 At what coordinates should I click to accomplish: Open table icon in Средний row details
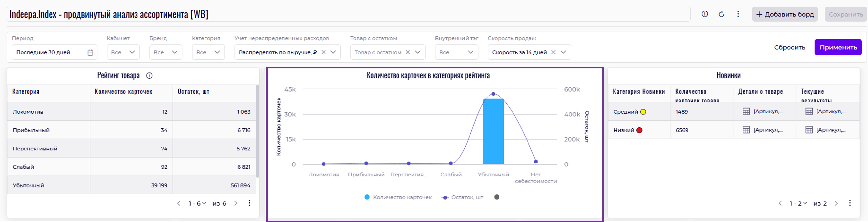coord(746,112)
